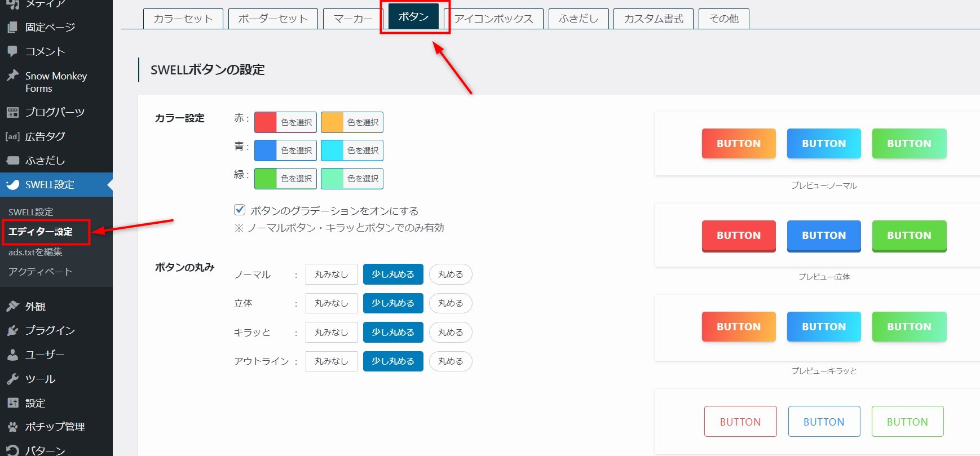The height and width of the screenshot is (456, 980).
Task: Select 丸みなし for キラッと button
Action: [332, 333]
